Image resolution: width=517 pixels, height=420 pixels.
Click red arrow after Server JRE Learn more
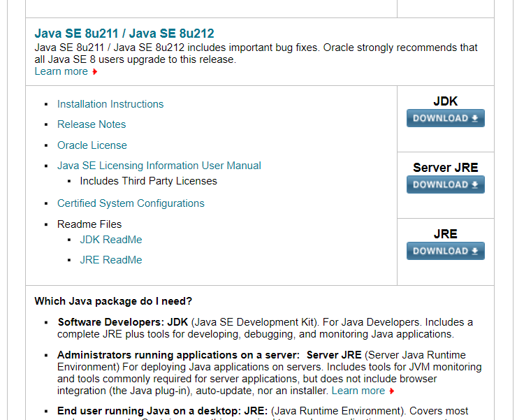coord(392,391)
